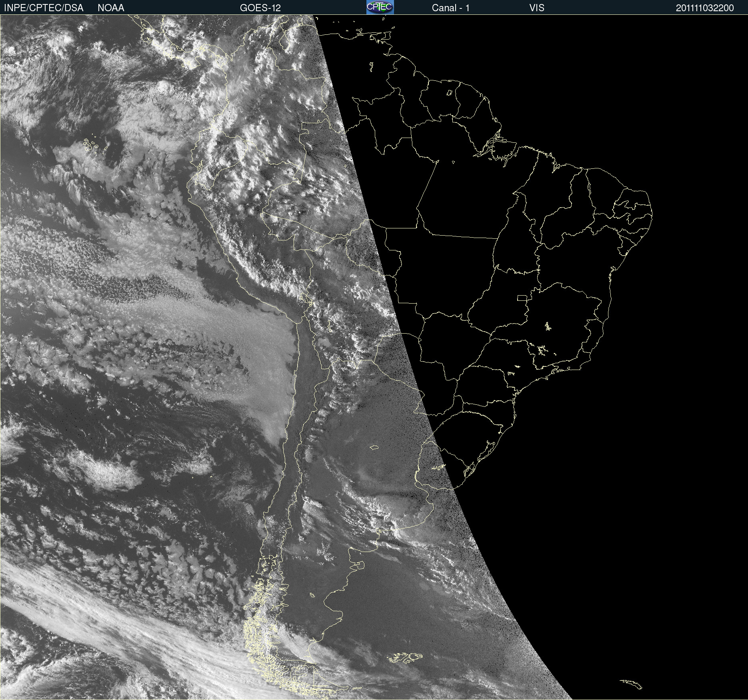Click the 201111032200 timestamp
Screen dimensions: 748x700
click(x=705, y=8)
